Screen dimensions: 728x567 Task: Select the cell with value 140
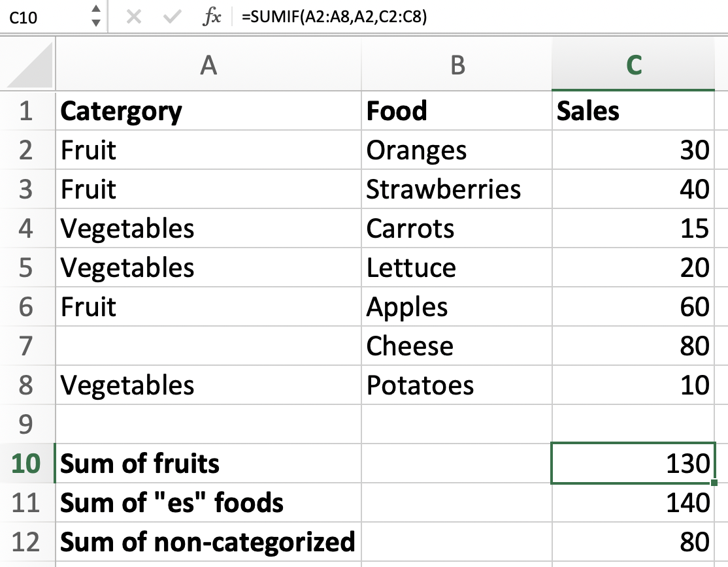click(633, 503)
